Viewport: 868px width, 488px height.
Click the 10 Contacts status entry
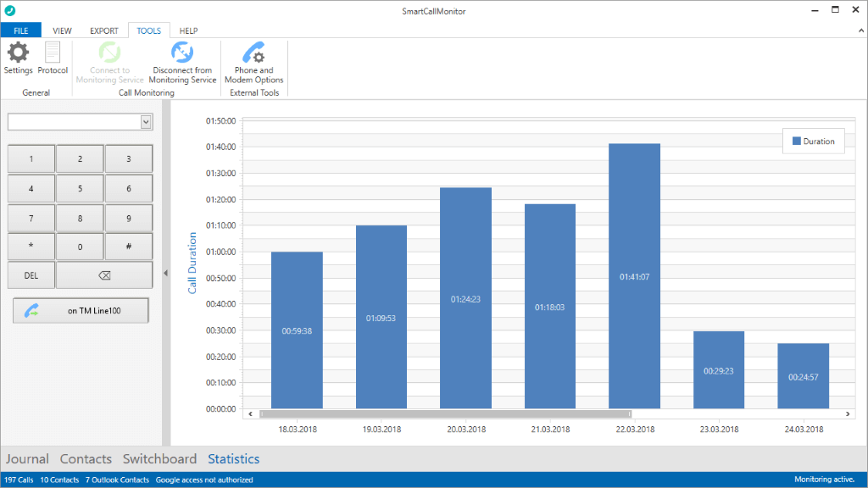pos(59,480)
